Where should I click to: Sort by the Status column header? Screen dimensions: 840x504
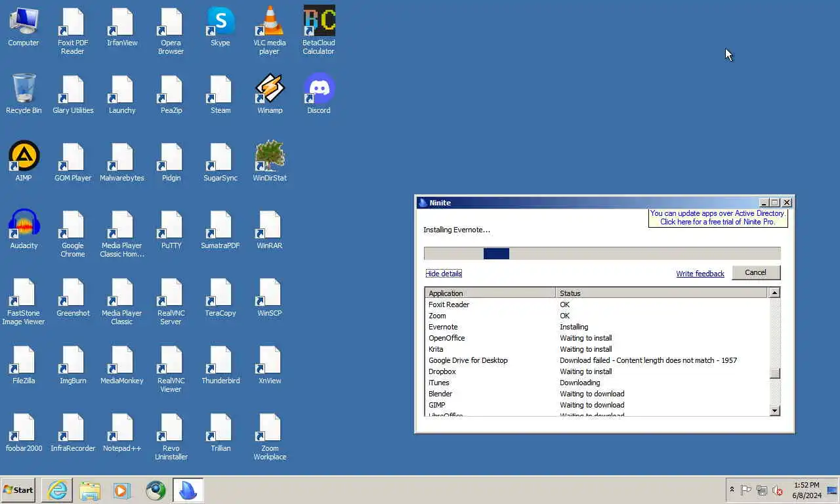pyautogui.click(x=661, y=293)
